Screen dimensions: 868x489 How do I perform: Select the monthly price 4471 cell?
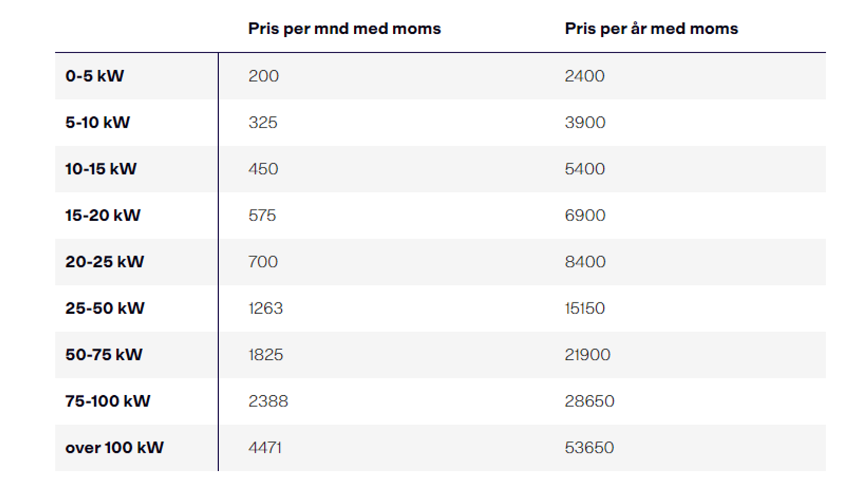265,447
